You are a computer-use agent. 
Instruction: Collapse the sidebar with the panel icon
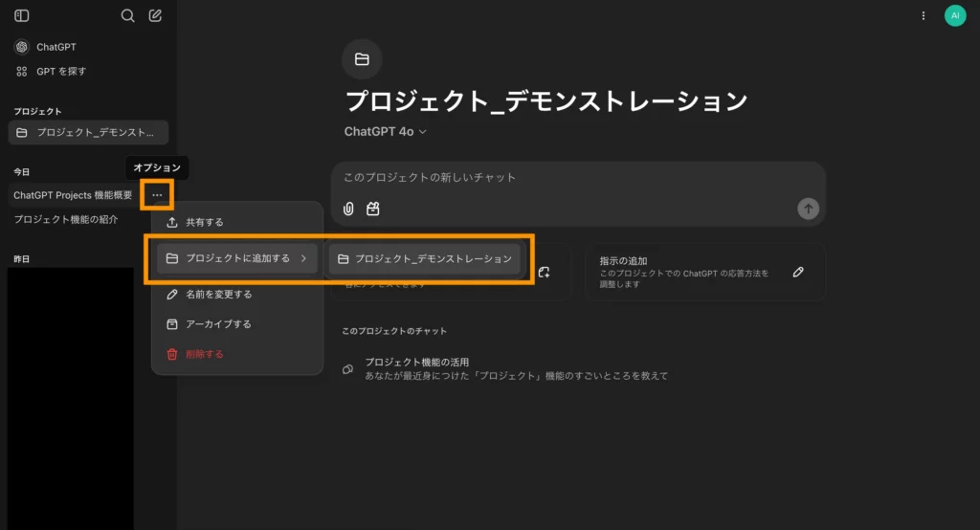tap(22, 15)
